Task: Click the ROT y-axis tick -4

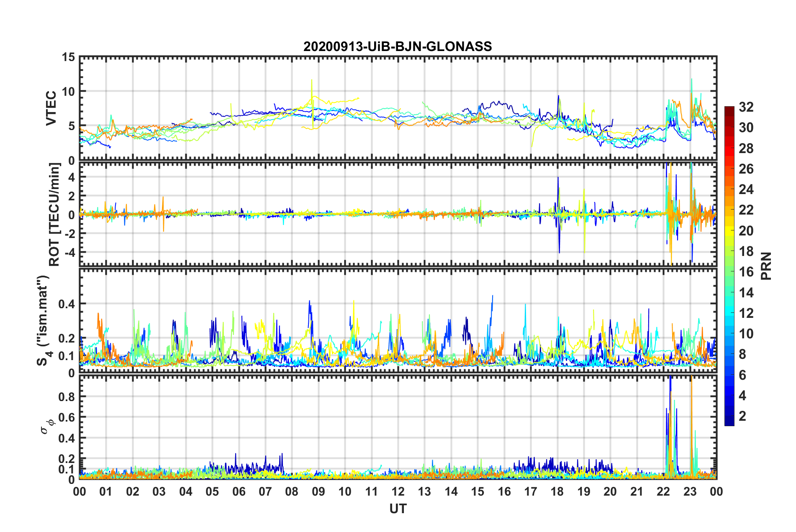Action: click(69, 252)
